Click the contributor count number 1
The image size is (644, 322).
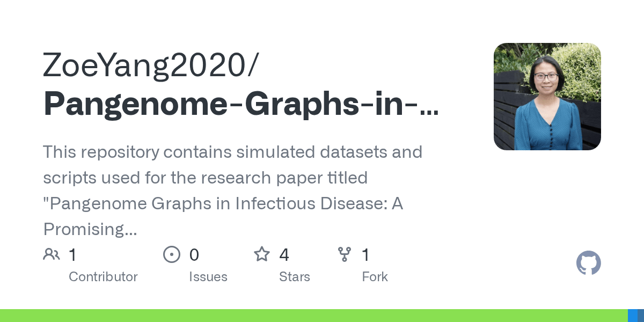(73, 255)
